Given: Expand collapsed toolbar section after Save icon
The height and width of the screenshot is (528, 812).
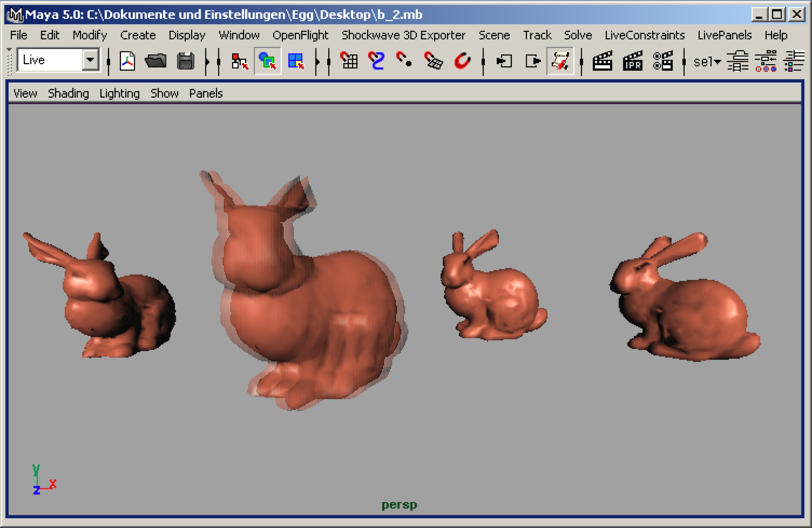Looking at the screenshot, I should click(207, 62).
